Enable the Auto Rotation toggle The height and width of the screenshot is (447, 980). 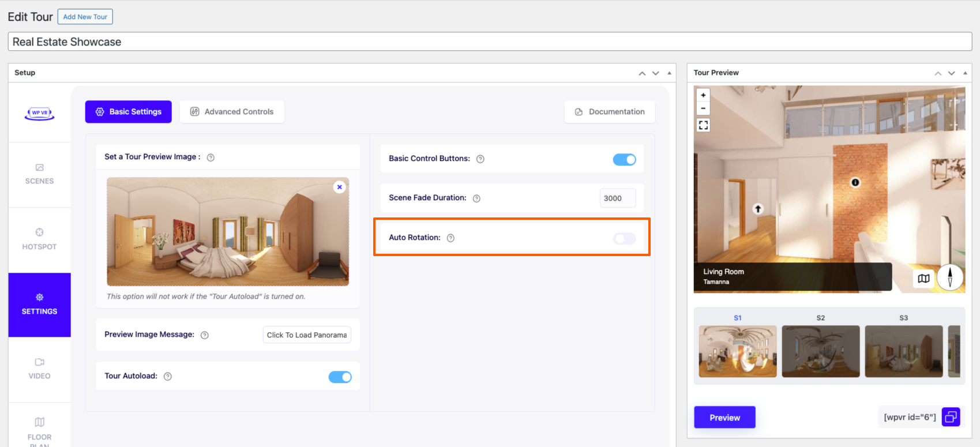624,239
